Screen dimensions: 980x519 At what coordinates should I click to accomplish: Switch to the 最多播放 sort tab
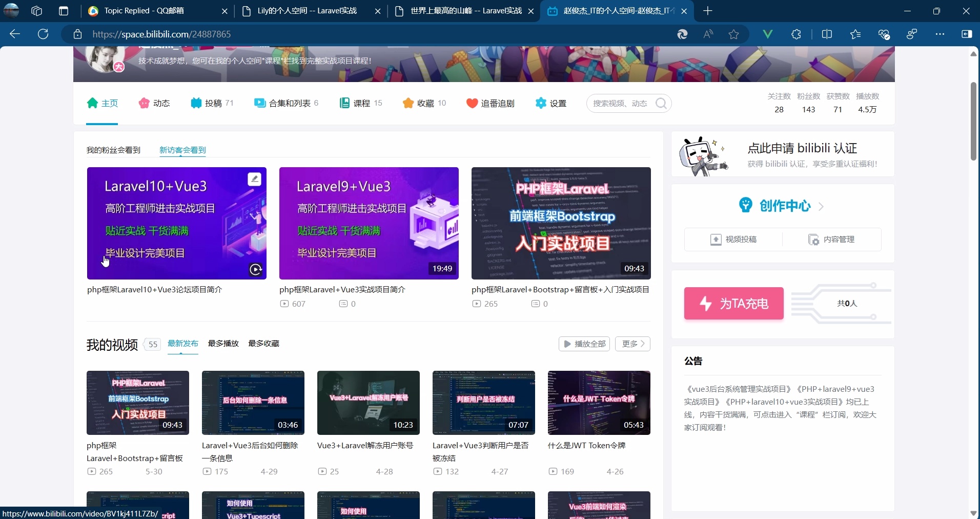(223, 344)
